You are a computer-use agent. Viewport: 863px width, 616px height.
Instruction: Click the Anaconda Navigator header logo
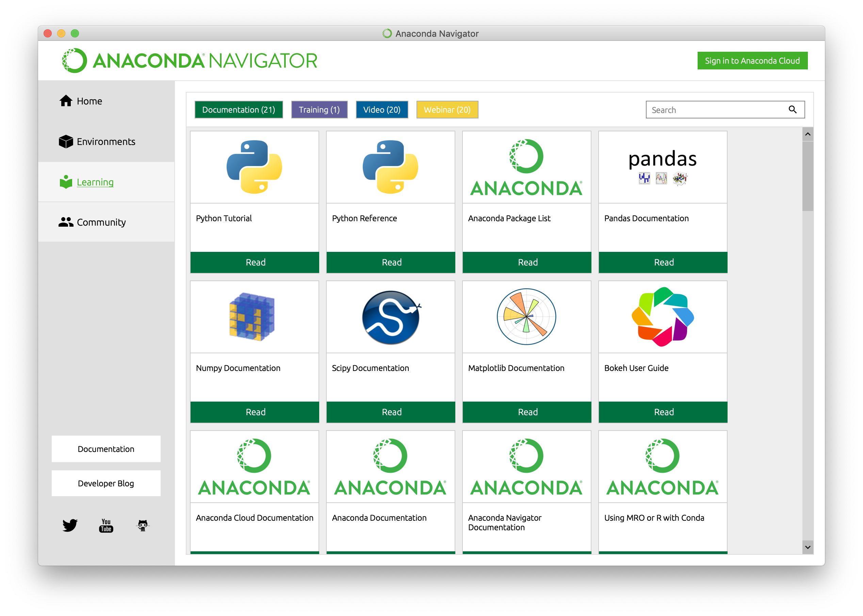[190, 61]
